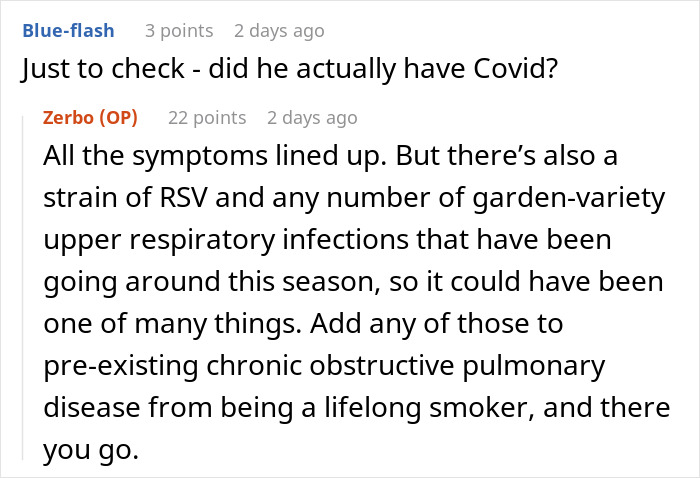Click Blue-flash's comment timestamp

click(278, 30)
